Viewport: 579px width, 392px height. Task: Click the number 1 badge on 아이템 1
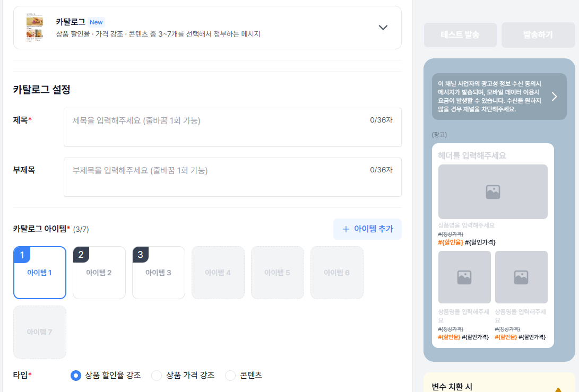point(22,255)
